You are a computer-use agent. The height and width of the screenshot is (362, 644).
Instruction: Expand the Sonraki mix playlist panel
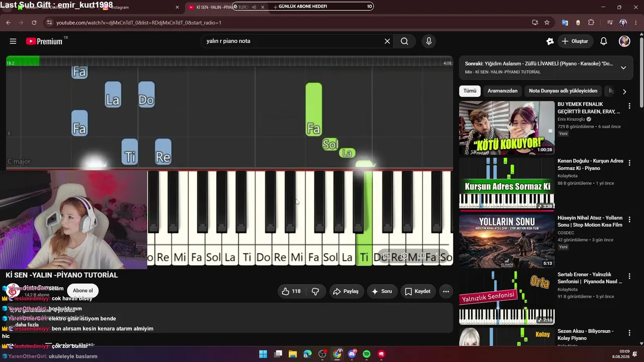point(623,68)
